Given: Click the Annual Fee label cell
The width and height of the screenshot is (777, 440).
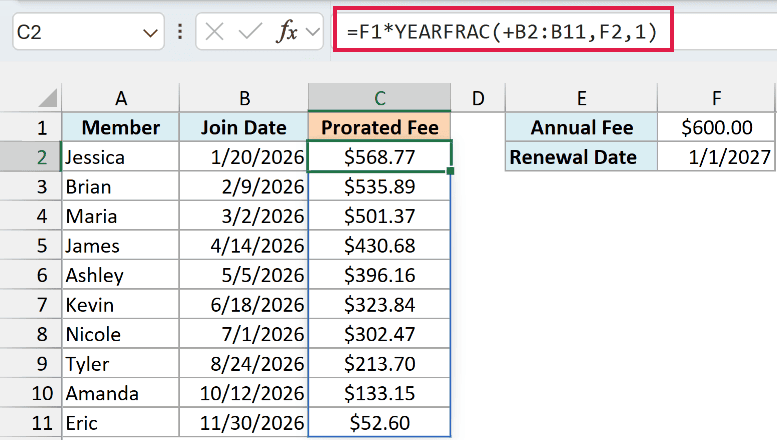Looking at the screenshot, I should [x=581, y=127].
